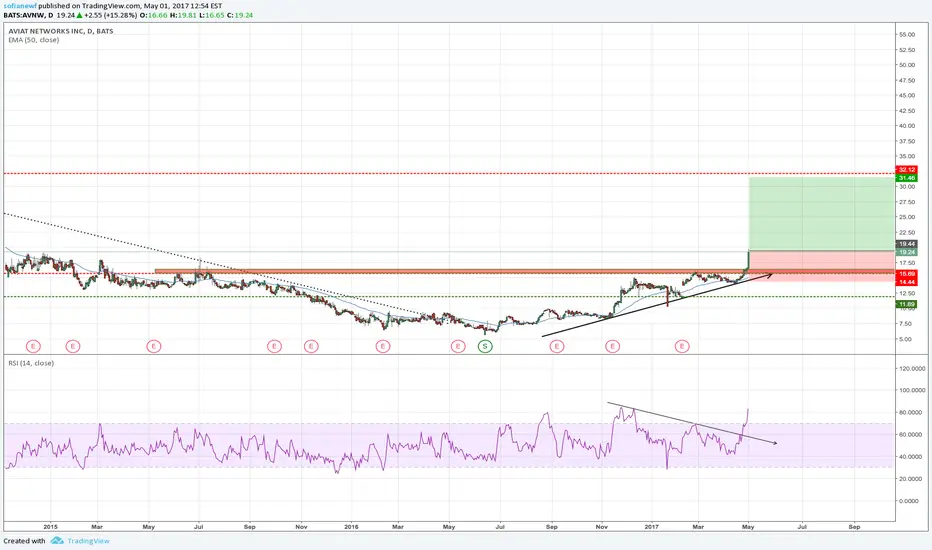Click the RSI (14, close) indicator label
The image size is (932, 550).
(31, 363)
